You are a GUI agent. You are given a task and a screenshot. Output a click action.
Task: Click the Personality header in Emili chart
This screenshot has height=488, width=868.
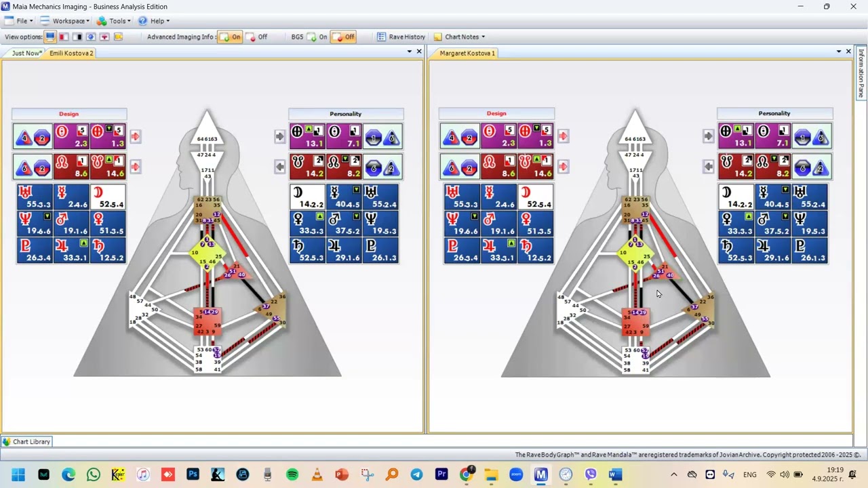tap(346, 114)
